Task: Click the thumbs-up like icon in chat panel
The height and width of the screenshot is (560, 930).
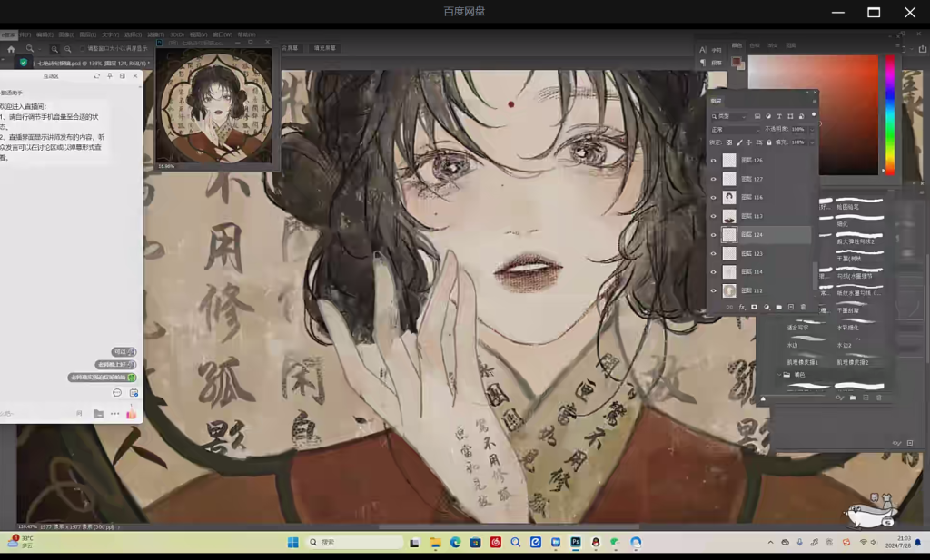Action: [131, 413]
